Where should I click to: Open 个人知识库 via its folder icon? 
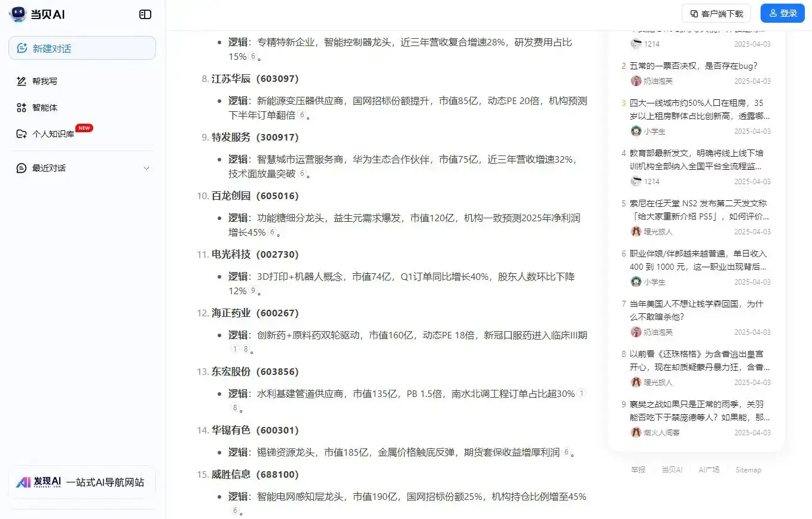click(22, 133)
